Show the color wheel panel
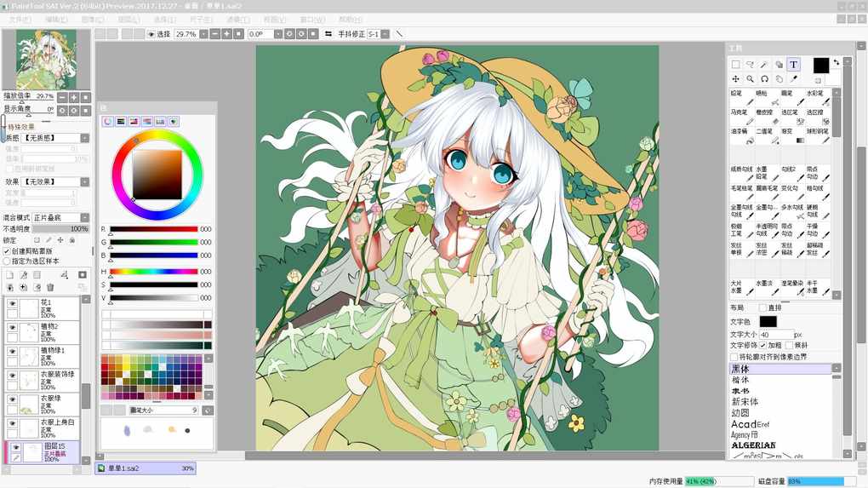The height and width of the screenshot is (488, 868). pos(107,121)
